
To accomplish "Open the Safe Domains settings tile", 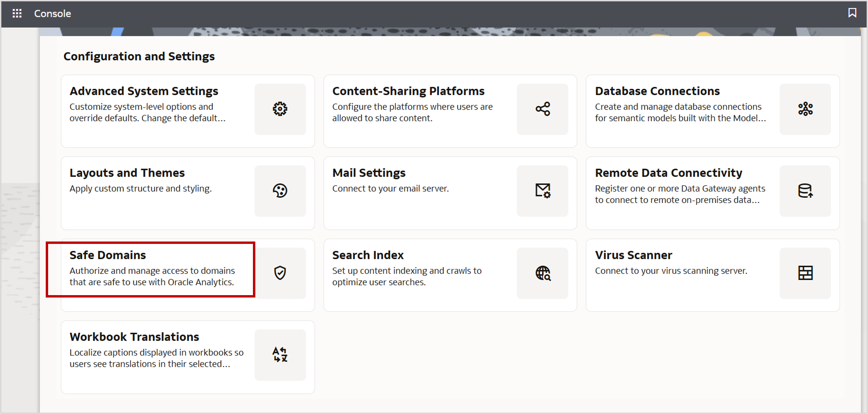I will (x=150, y=270).
